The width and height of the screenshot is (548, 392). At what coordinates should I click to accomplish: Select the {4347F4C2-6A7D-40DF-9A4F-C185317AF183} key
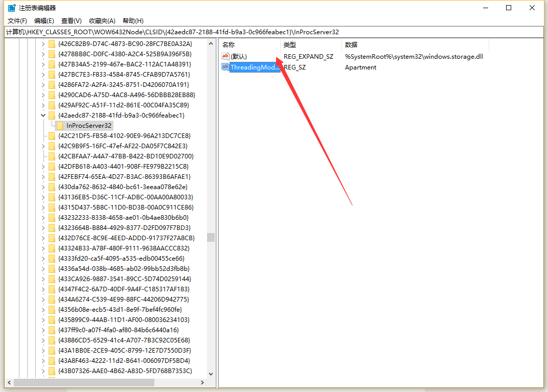[124, 289]
